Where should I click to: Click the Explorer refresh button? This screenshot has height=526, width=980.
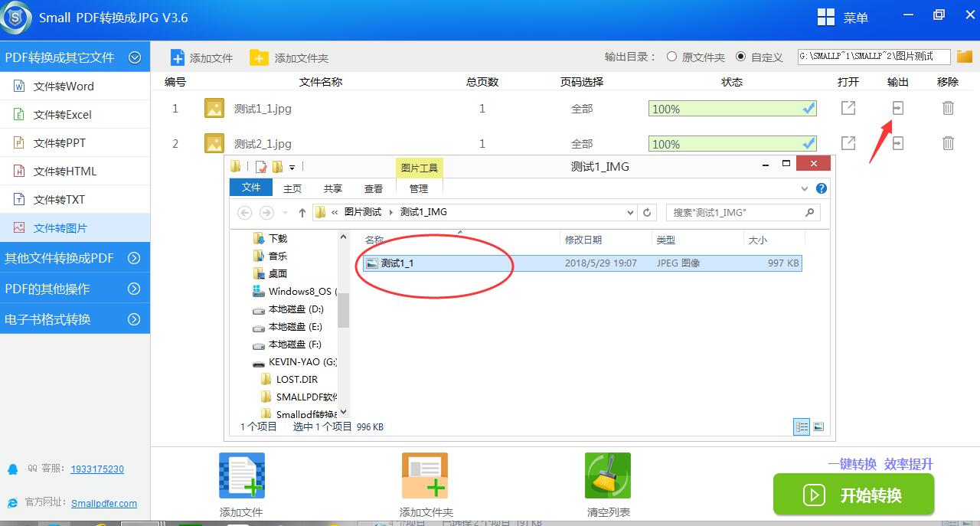pos(648,212)
